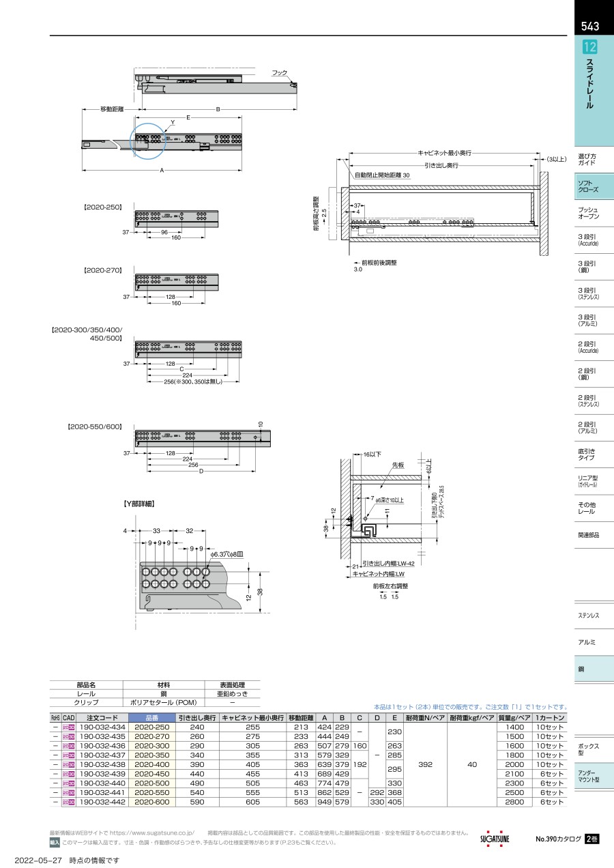Go to the 選び方ガイド side tab
Viewport: 614px width, 868px height.
click(594, 160)
